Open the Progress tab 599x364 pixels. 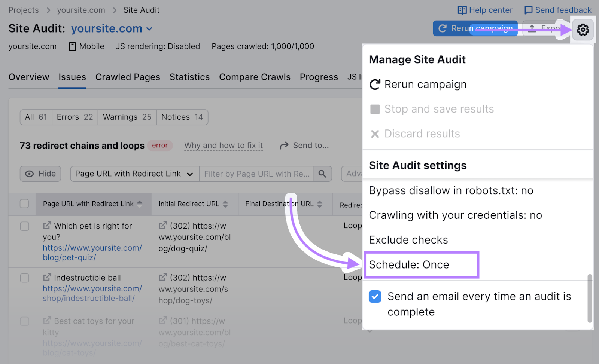pyautogui.click(x=319, y=77)
